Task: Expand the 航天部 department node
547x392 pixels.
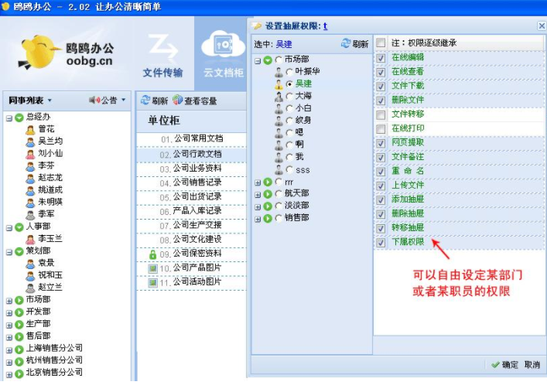Action: 258,195
